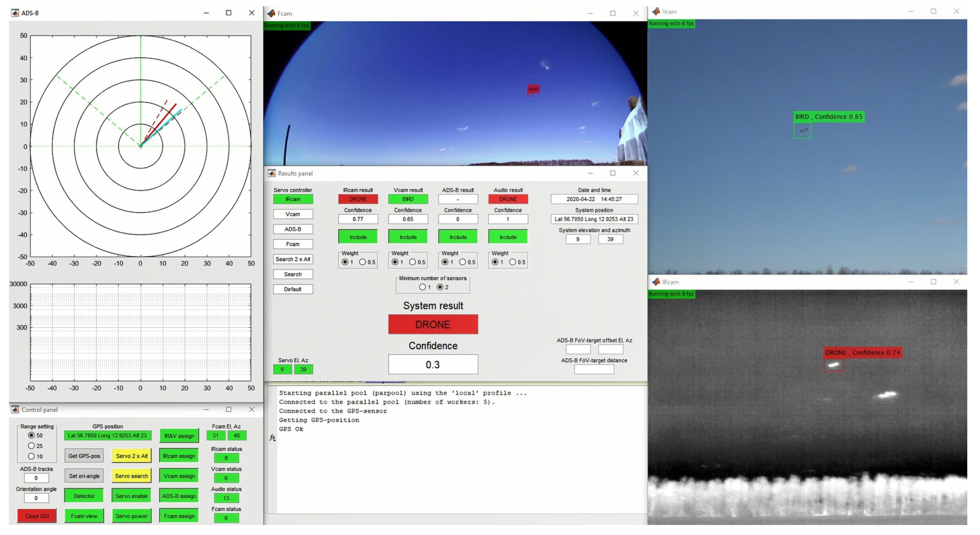Click the red DRONE system result indicator
Screen dimensions: 980x535
click(x=433, y=325)
